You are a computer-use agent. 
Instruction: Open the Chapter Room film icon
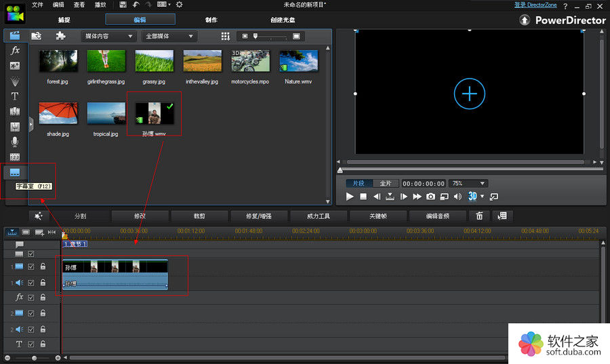[15, 157]
